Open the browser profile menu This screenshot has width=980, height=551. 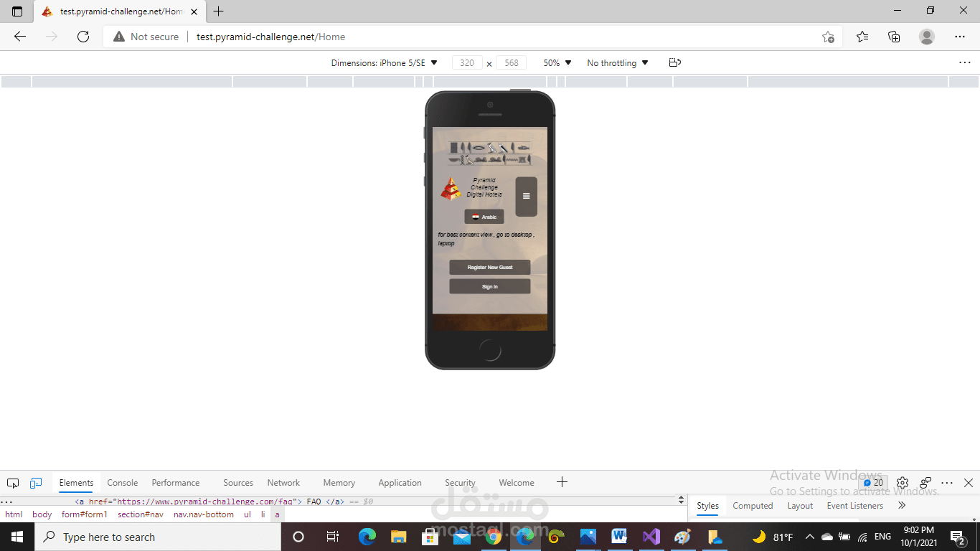pyautogui.click(x=927, y=37)
